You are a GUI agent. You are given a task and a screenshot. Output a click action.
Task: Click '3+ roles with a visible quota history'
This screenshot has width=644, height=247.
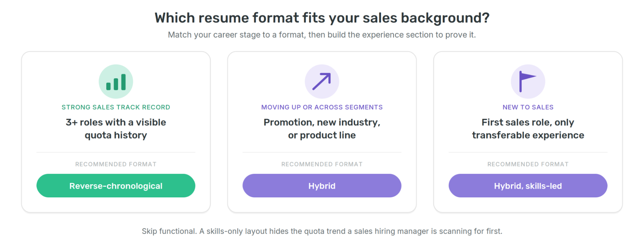(116, 129)
